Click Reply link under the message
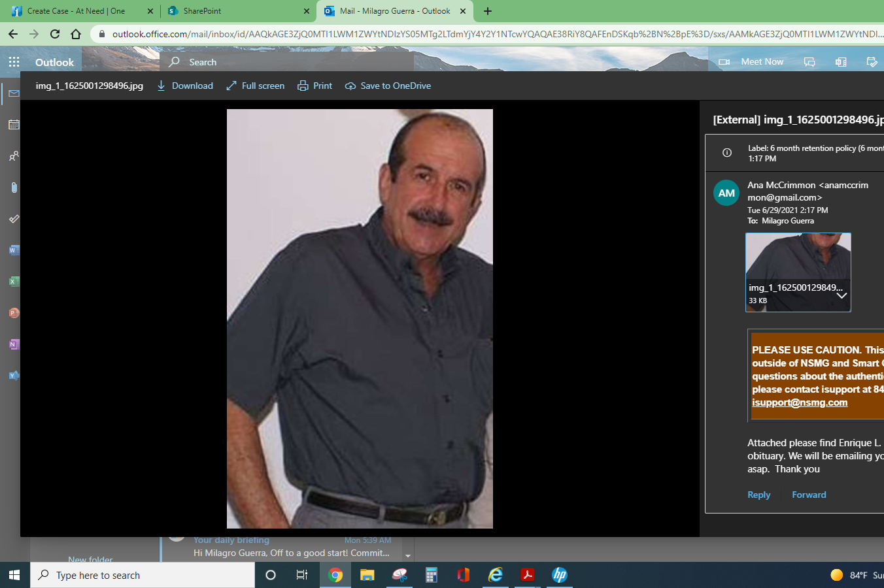884x588 pixels. 758,495
